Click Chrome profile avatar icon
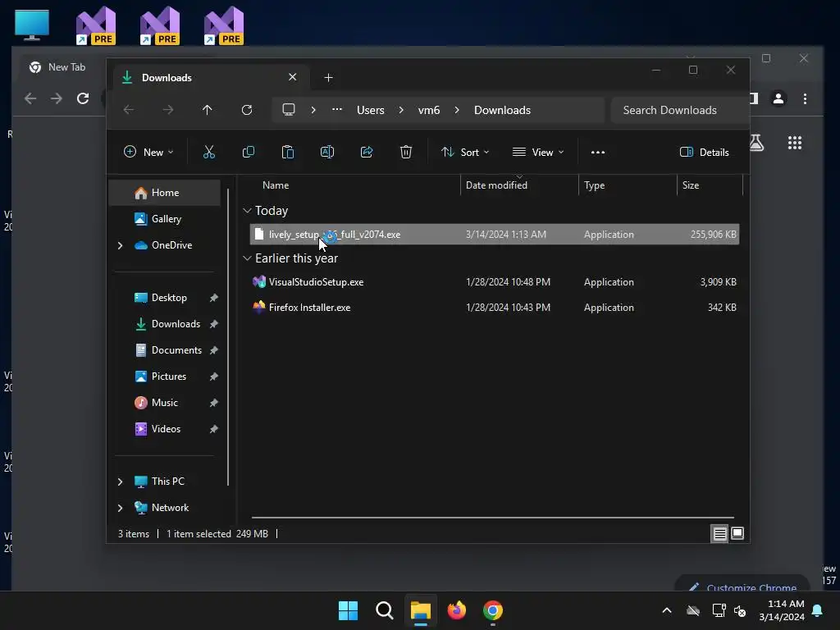This screenshot has width=840, height=630. pyautogui.click(x=778, y=98)
